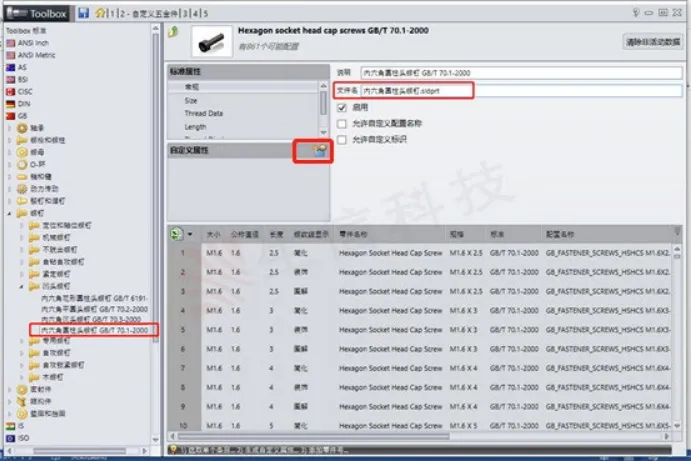Viewport: 691px width, 461px height.
Task: Select the DIN standard in tree
Action: (x=11, y=103)
